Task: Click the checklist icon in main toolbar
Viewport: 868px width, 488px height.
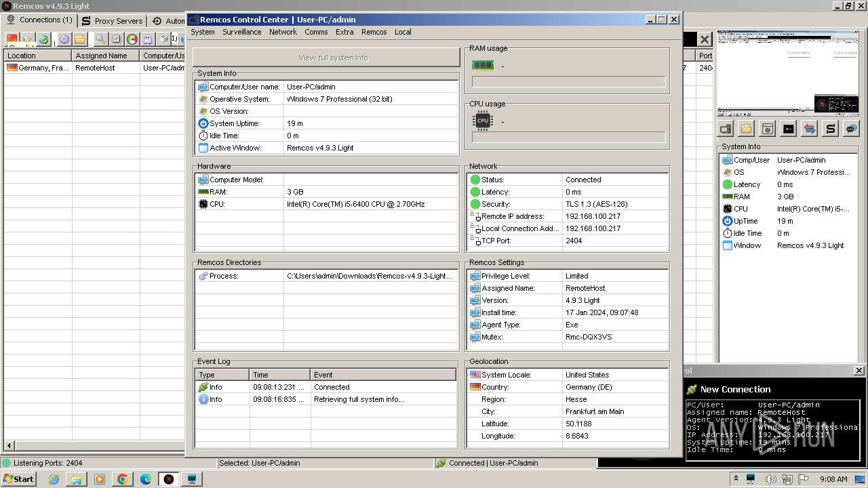Action: click(x=116, y=39)
